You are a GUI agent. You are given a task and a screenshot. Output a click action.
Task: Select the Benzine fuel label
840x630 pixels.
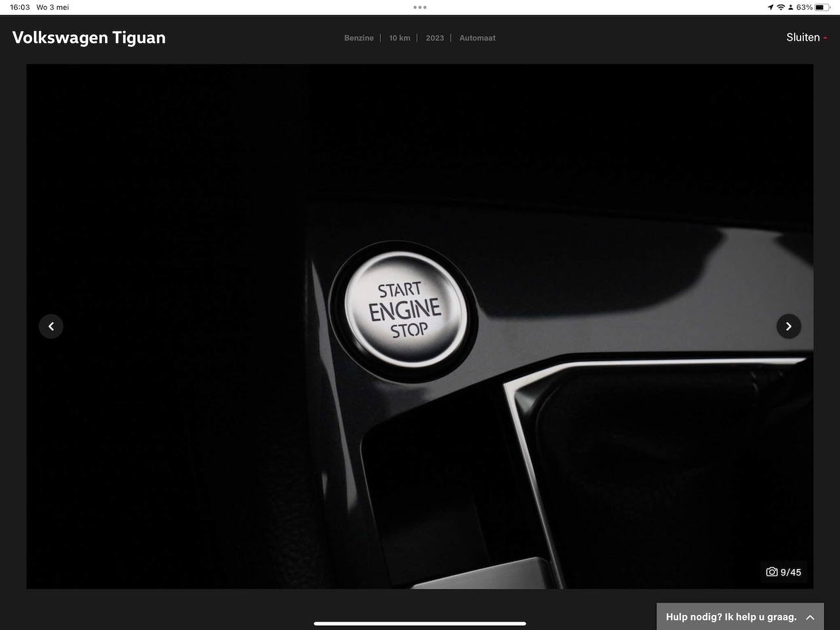coord(359,38)
